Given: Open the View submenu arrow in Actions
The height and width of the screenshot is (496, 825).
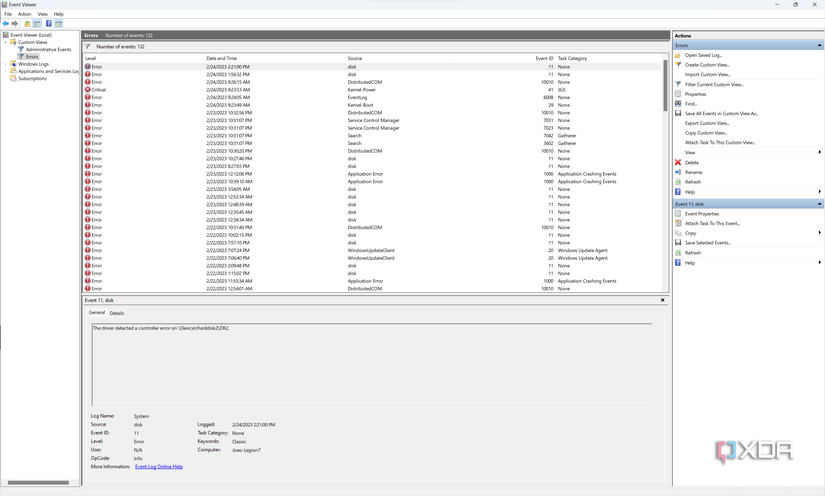Looking at the screenshot, I should [x=819, y=153].
